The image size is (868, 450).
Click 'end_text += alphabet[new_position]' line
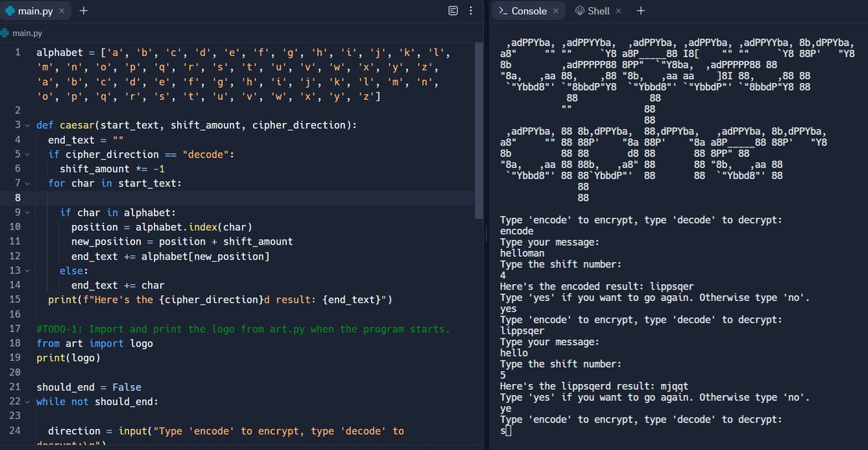coord(170,256)
